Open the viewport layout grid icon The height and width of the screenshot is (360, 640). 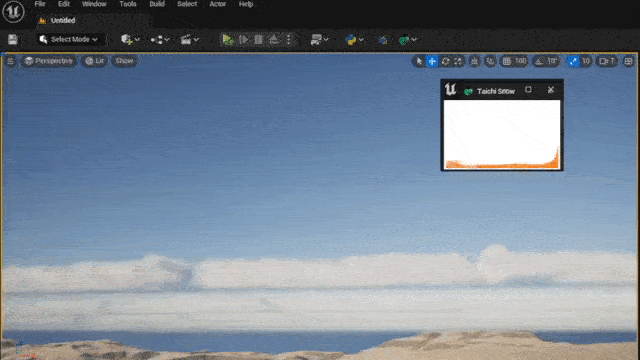point(629,61)
